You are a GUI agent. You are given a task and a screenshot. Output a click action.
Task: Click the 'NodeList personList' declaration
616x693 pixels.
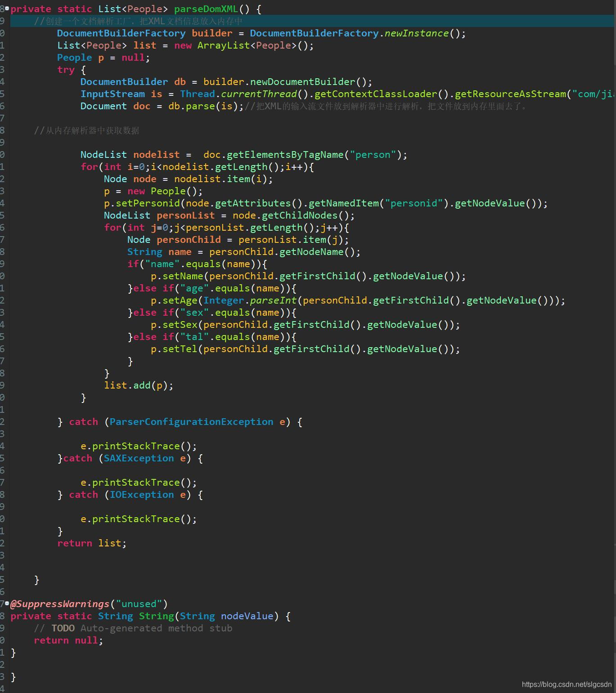(159, 215)
